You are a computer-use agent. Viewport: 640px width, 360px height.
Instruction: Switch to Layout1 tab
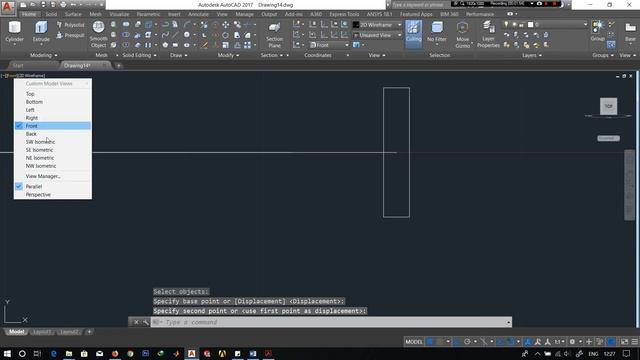point(42,332)
